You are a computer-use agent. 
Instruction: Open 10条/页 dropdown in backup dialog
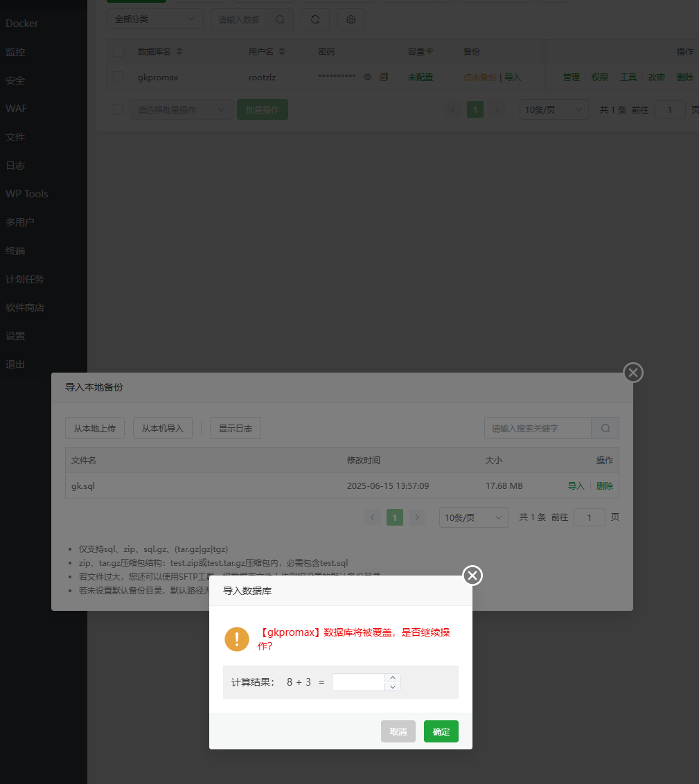click(x=473, y=517)
